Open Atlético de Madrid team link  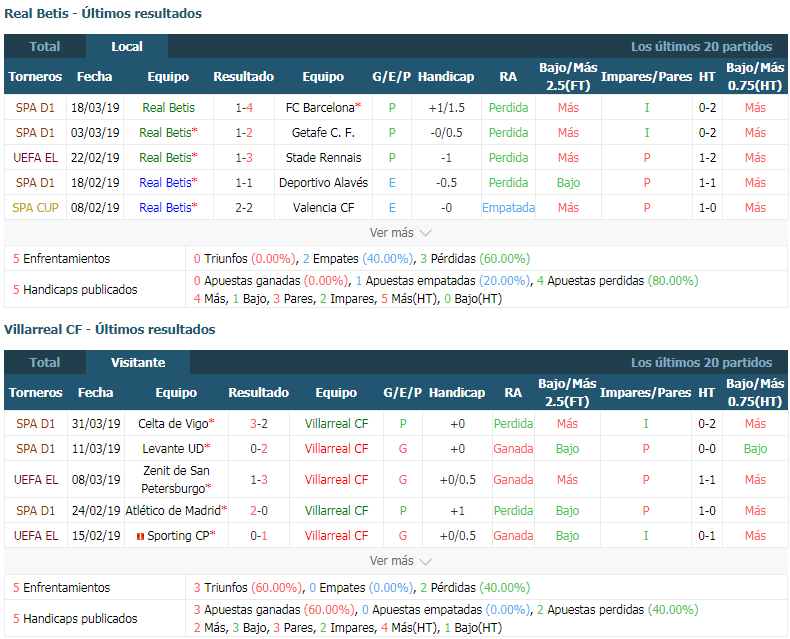[173, 510]
